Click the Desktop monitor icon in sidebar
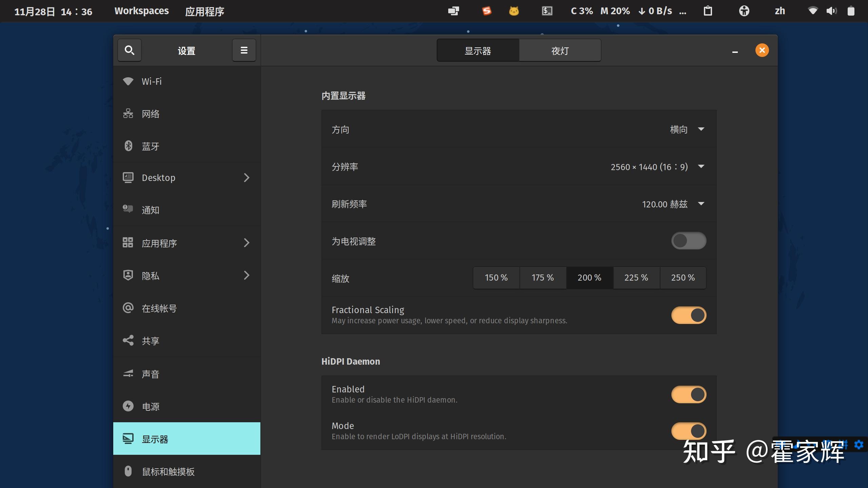 tap(128, 178)
